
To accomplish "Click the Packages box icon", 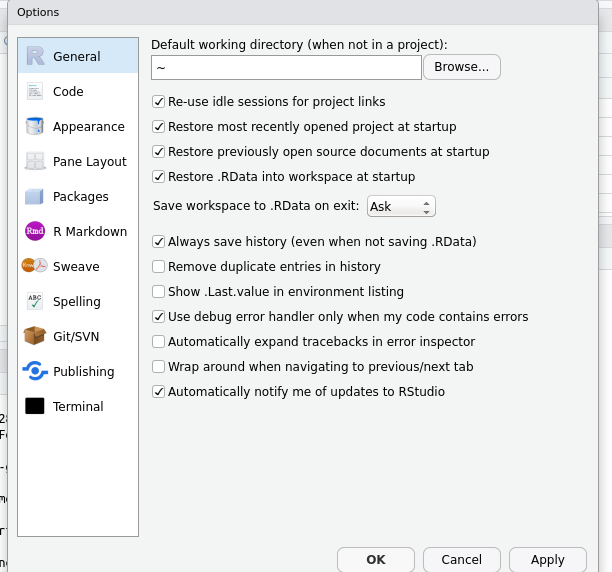I will [35, 197].
